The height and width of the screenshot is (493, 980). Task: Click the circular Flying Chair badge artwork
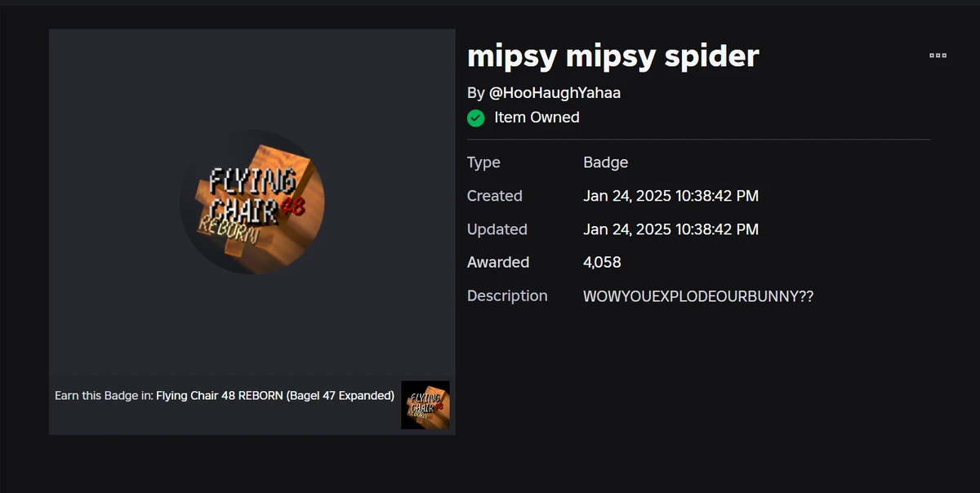point(252,202)
